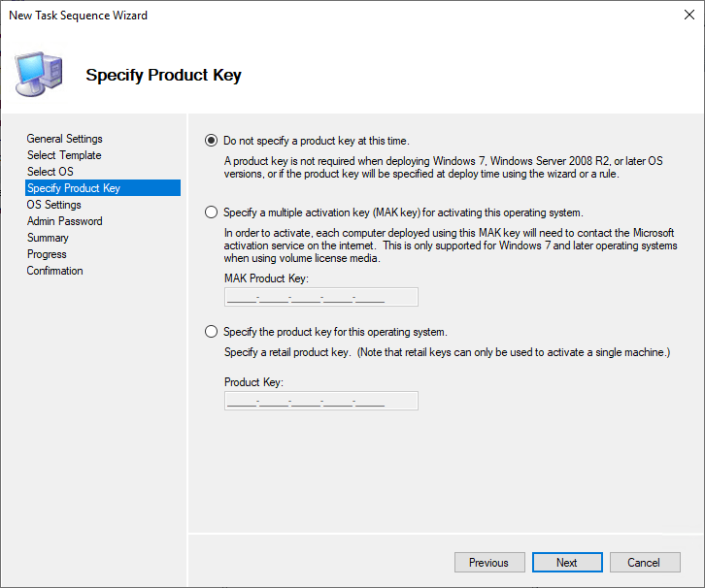Choose 'Specify the product key for this operating system'
The height and width of the screenshot is (588, 705).
point(212,332)
